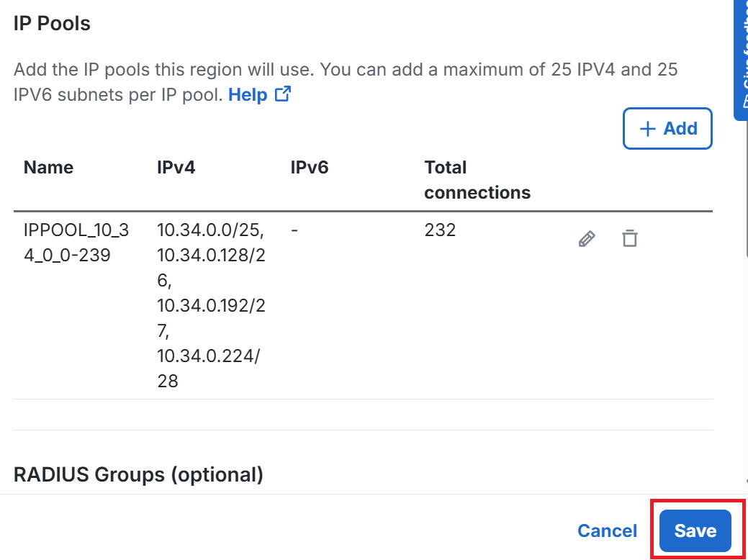Click the dash in the IPv6 cell

[294, 230]
